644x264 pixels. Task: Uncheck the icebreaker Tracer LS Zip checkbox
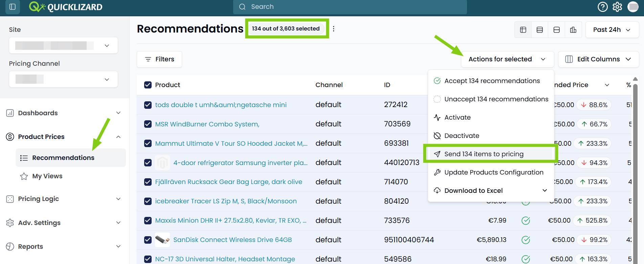point(148,201)
